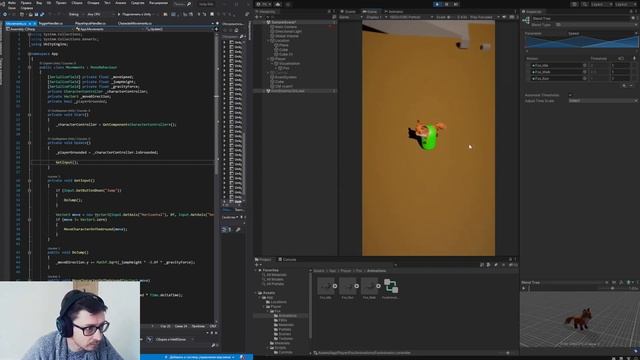Open Visual Studio Git menu
This screenshot has height=360, width=640.
(50, 3)
